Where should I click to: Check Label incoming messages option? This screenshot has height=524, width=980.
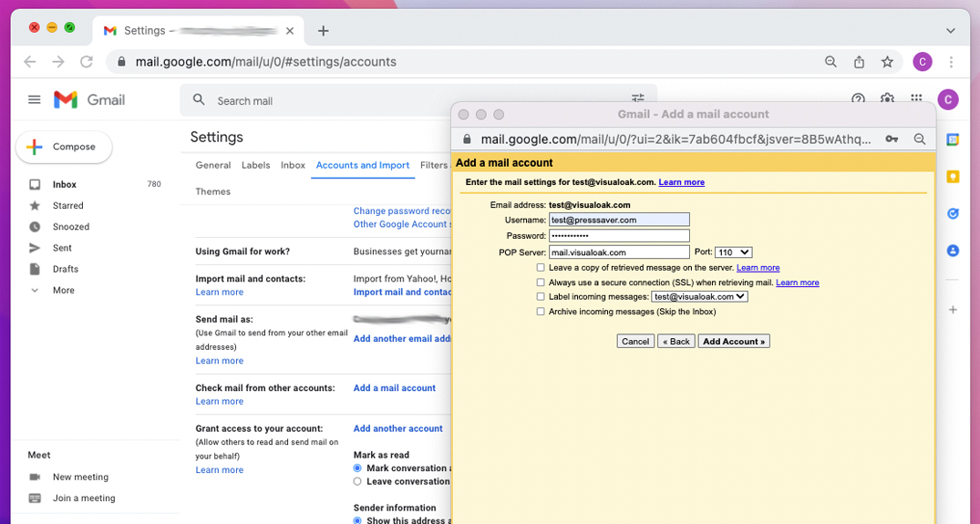point(541,297)
